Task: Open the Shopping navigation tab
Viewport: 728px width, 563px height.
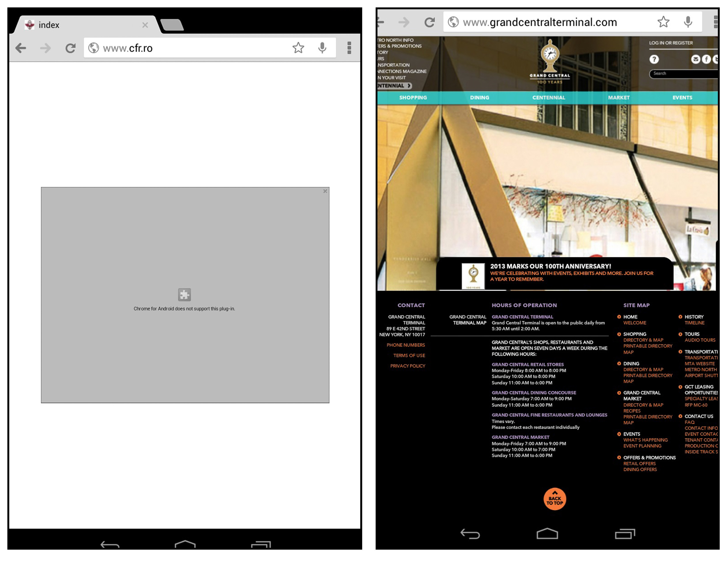Action: point(413,98)
